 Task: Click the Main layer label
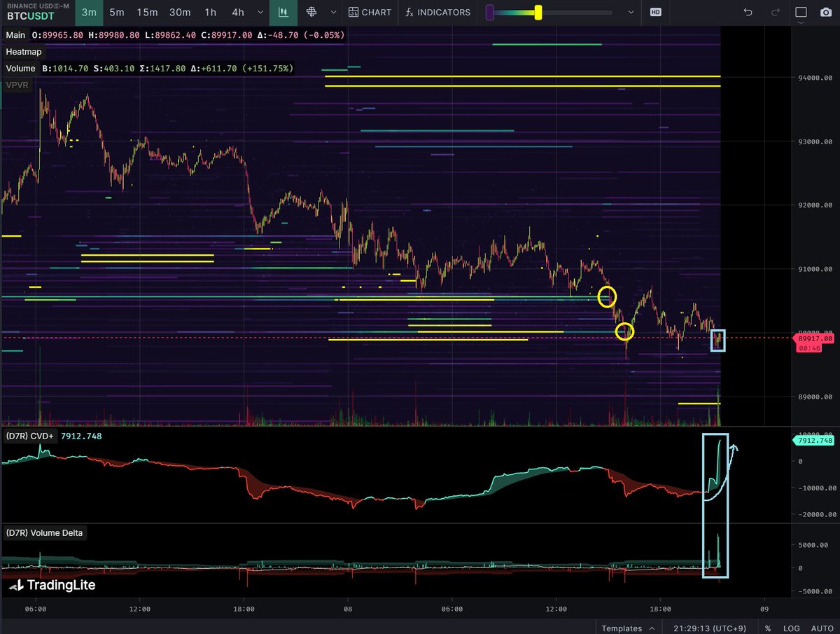16,35
